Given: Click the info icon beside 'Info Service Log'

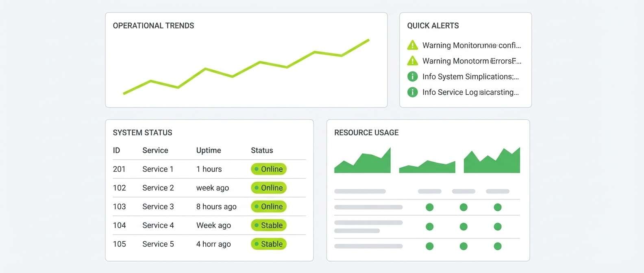Looking at the screenshot, I should pos(412,92).
